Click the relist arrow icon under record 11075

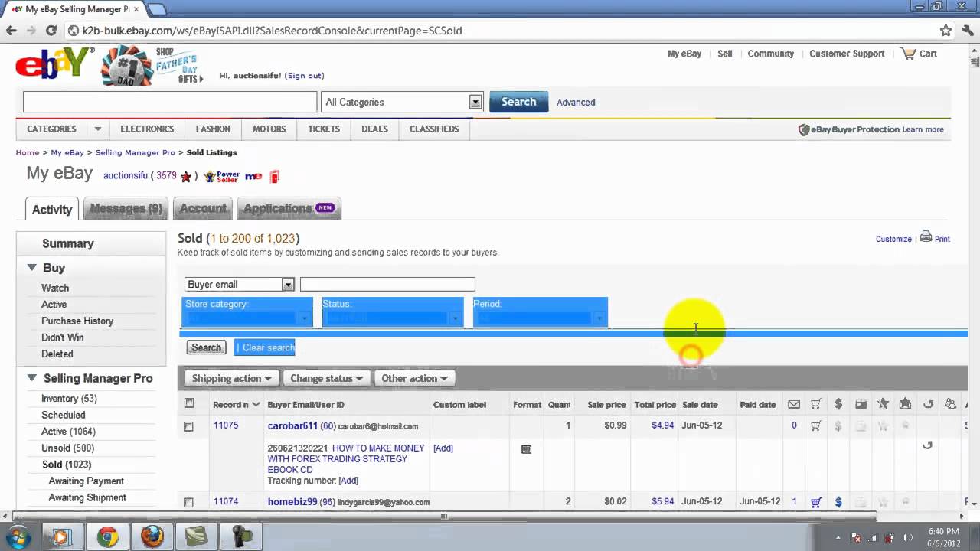coord(927,445)
